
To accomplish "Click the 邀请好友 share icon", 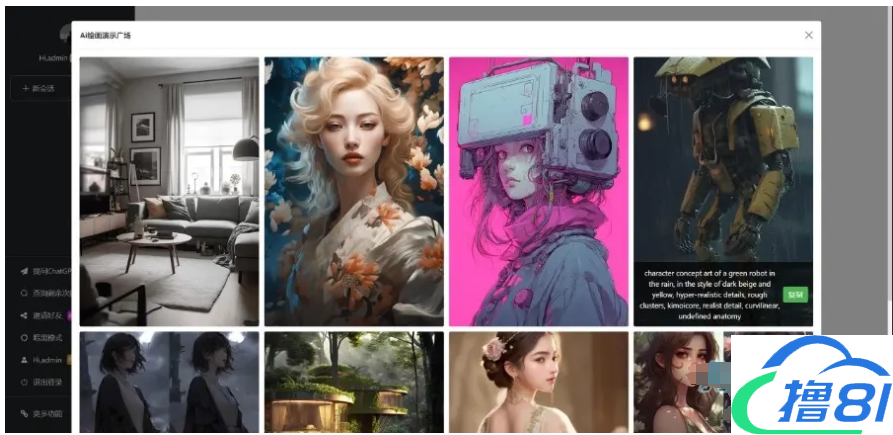I will 24,316.
